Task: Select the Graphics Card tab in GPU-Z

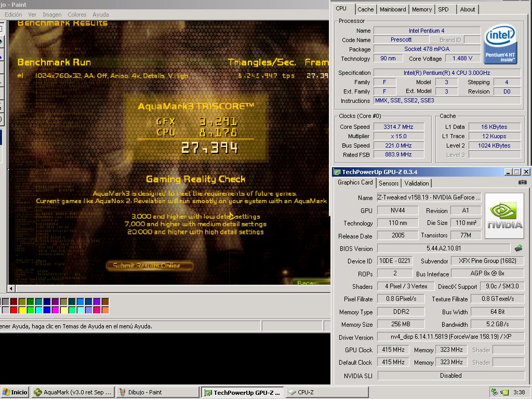Action: point(355,182)
